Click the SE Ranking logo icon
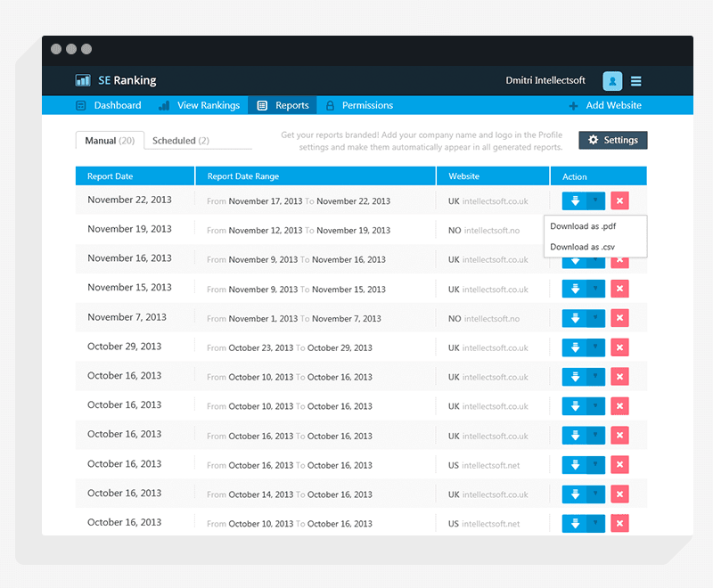Viewport: 713px width, 588px height. [x=83, y=80]
